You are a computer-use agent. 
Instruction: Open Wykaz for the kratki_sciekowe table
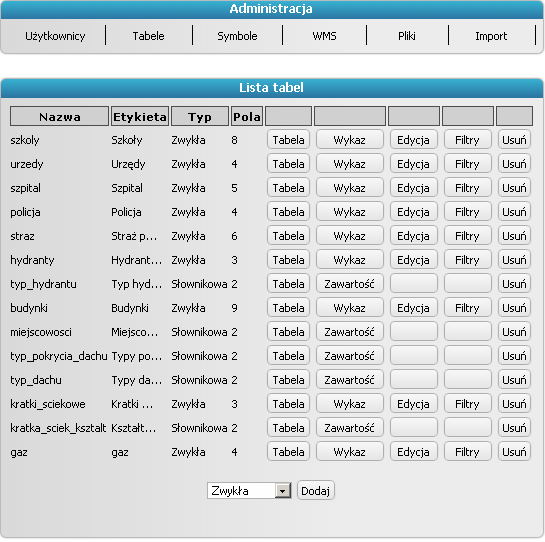coord(350,404)
